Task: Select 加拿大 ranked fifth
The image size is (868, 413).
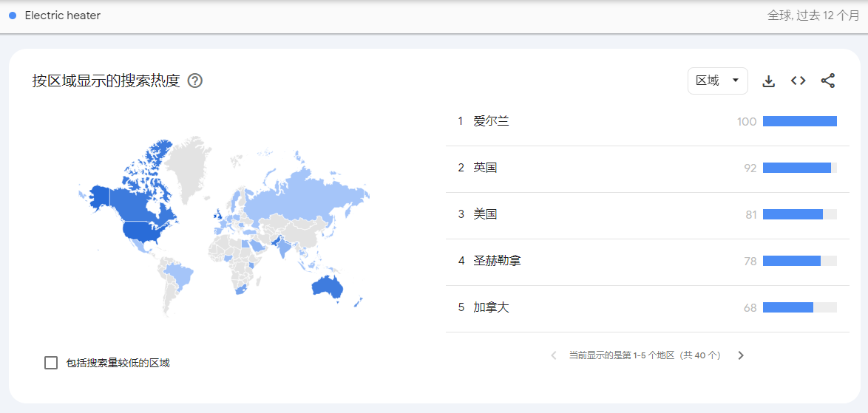Action: [491, 307]
